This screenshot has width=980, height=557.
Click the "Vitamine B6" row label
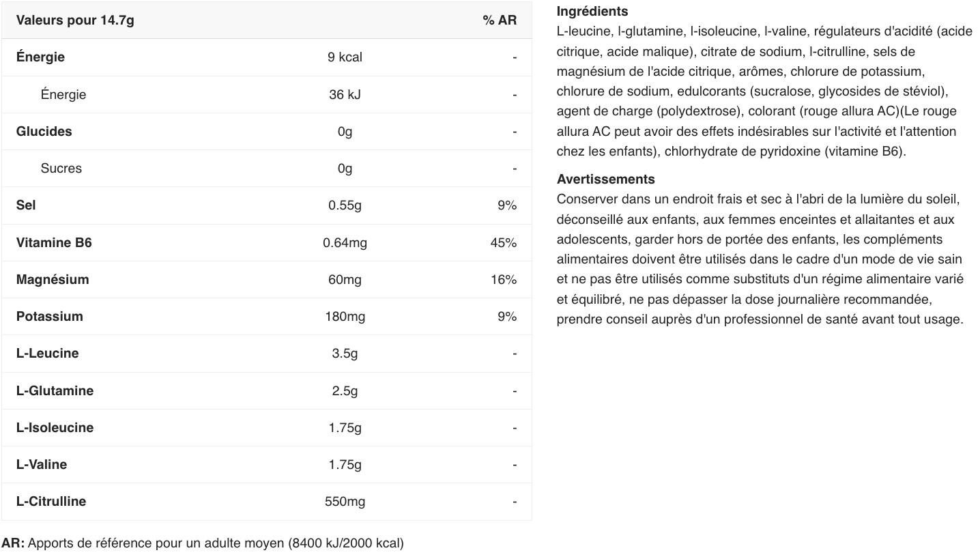(x=54, y=242)
